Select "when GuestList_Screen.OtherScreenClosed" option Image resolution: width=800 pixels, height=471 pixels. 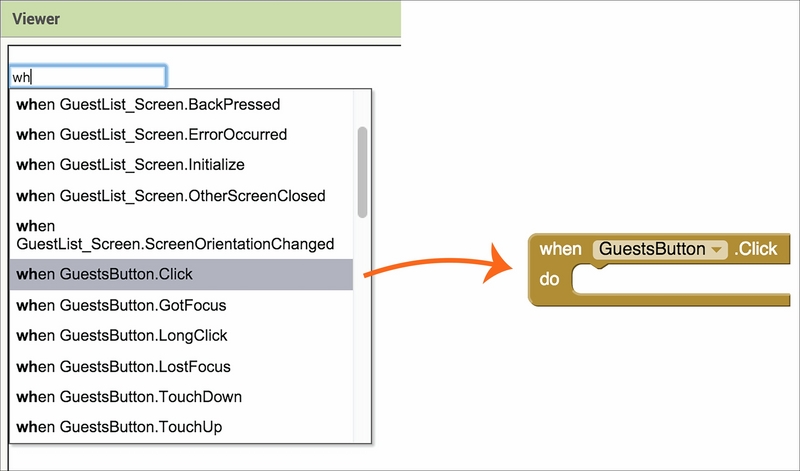pyautogui.click(x=171, y=196)
